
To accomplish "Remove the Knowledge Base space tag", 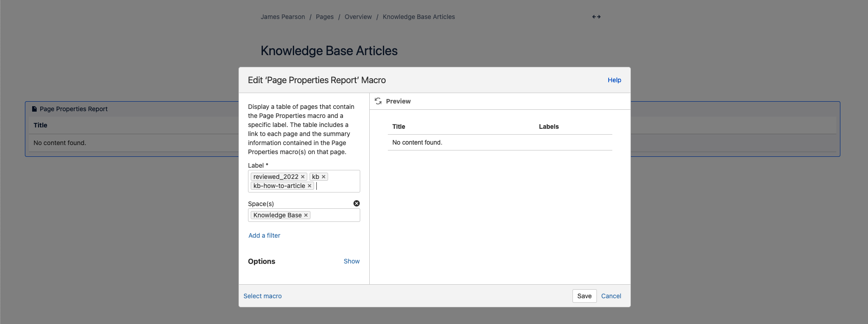I will pyautogui.click(x=306, y=215).
